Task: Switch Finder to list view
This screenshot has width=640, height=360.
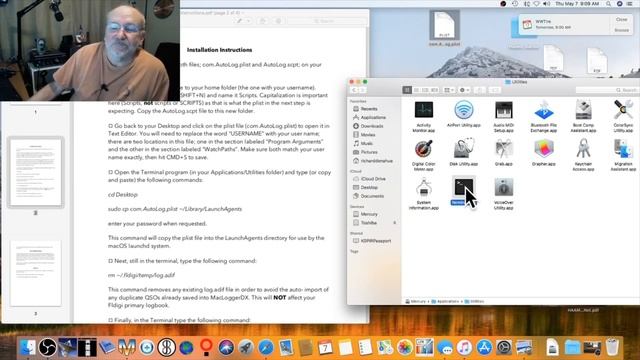Action: 416,90
